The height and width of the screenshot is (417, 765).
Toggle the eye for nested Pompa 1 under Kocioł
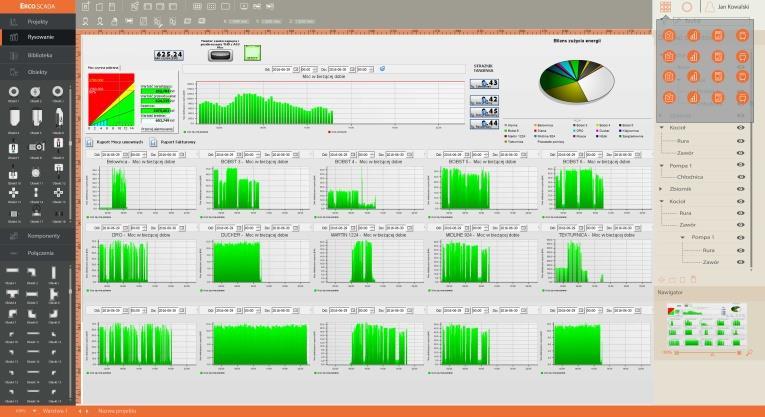pos(741,238)
